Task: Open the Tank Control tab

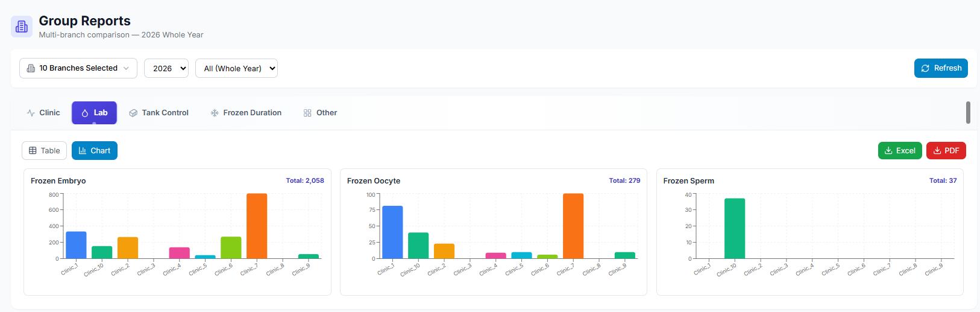Action: (x=159, y=113)
